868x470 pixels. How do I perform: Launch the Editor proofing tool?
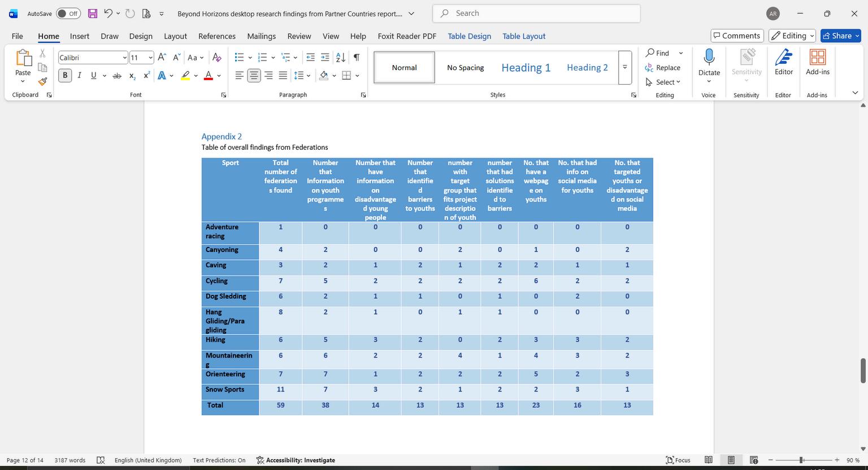[x=783, y=62]
